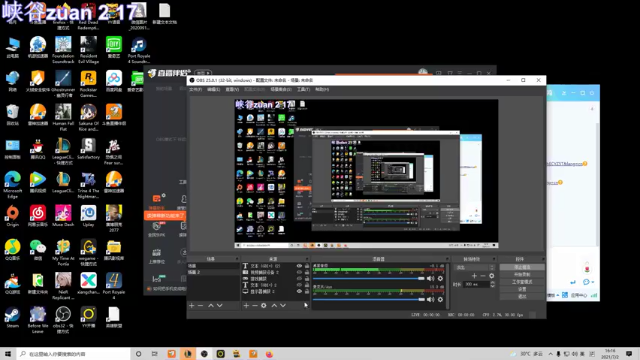Viewport: 640px width, 360px height.
Task: Open the green WeChat desktop shortcut
Action: 38,250
